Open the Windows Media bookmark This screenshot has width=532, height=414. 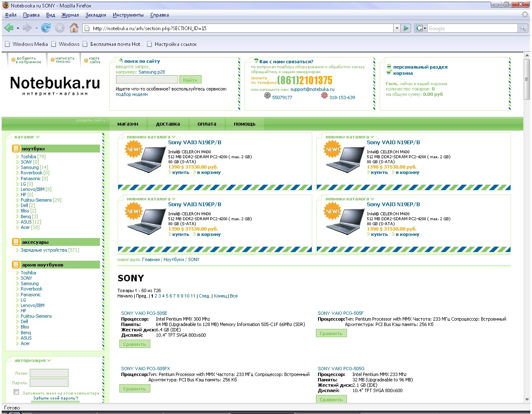point(26,44)
